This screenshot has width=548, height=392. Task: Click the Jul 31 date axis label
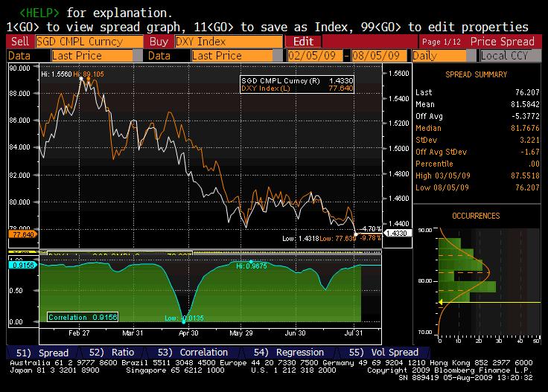tap(354, 333)
